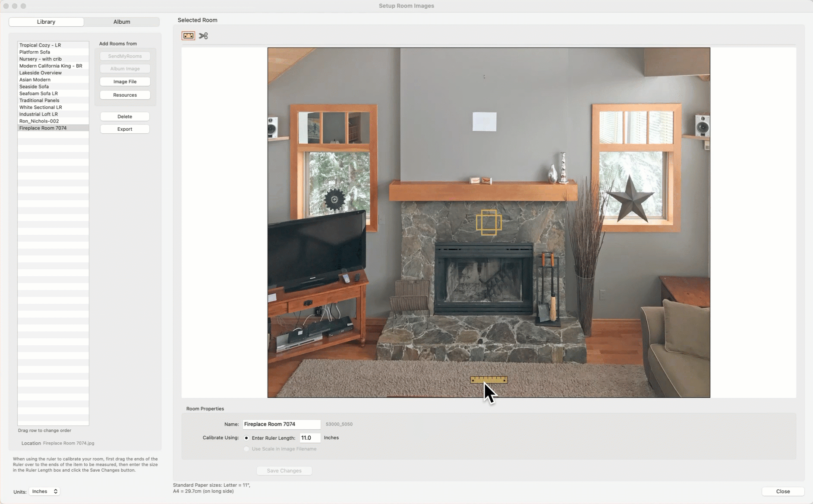Switch to the Library tab

coord(46,22)
